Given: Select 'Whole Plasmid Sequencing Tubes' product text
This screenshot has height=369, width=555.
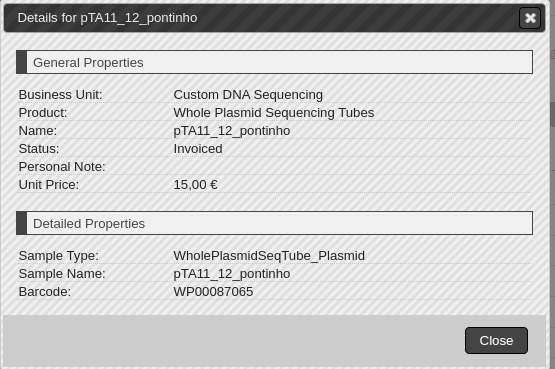Looking at the screenshot, I should click(x=274, y=113).
